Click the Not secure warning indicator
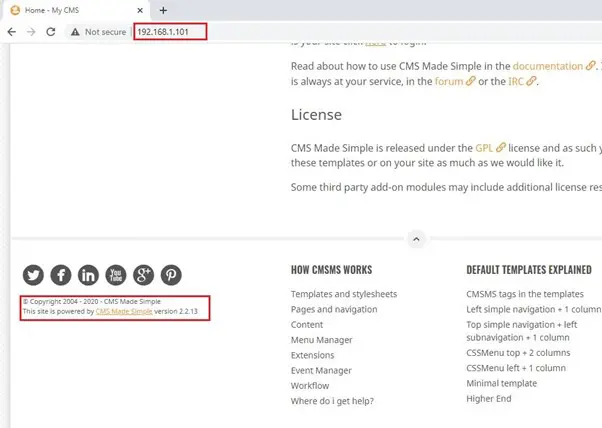The image size is (602, 428). click(98, 32)
